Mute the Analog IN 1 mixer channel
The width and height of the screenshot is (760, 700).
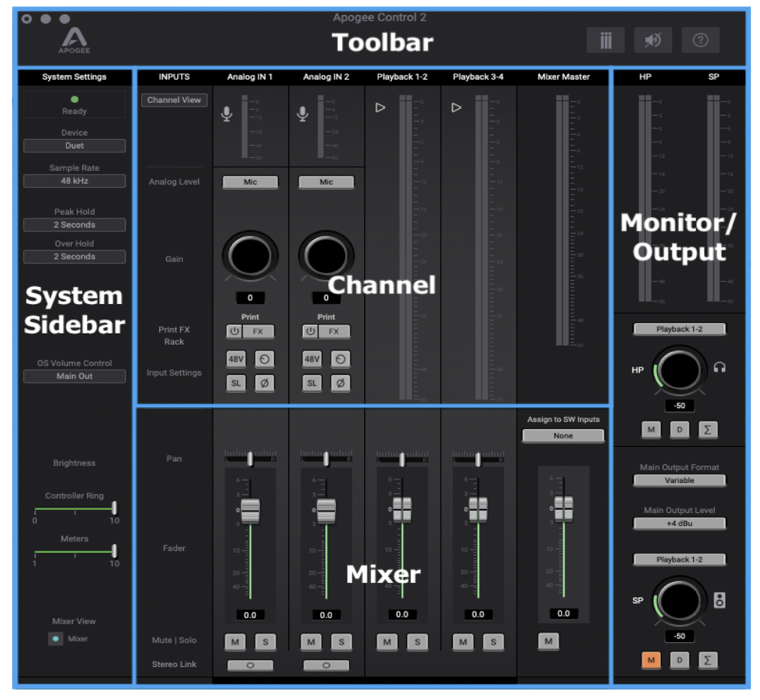[x=235, y=642]
